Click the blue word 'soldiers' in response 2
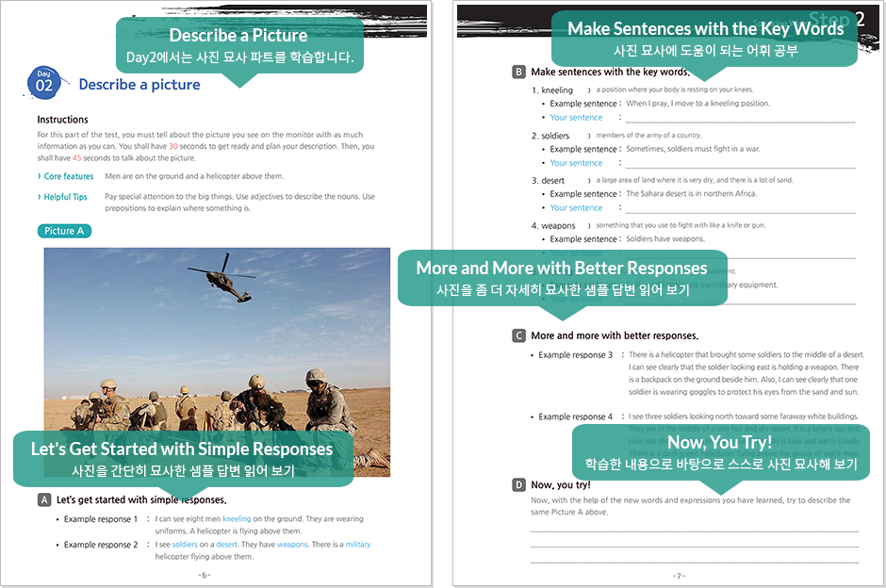This screenshot has height=588, width=886. coord(185,545)
